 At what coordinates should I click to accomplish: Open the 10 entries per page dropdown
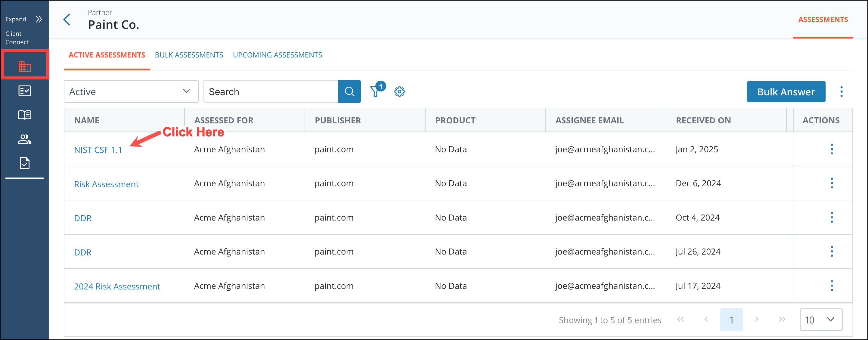pyautogui.click(x=821, y=320)
